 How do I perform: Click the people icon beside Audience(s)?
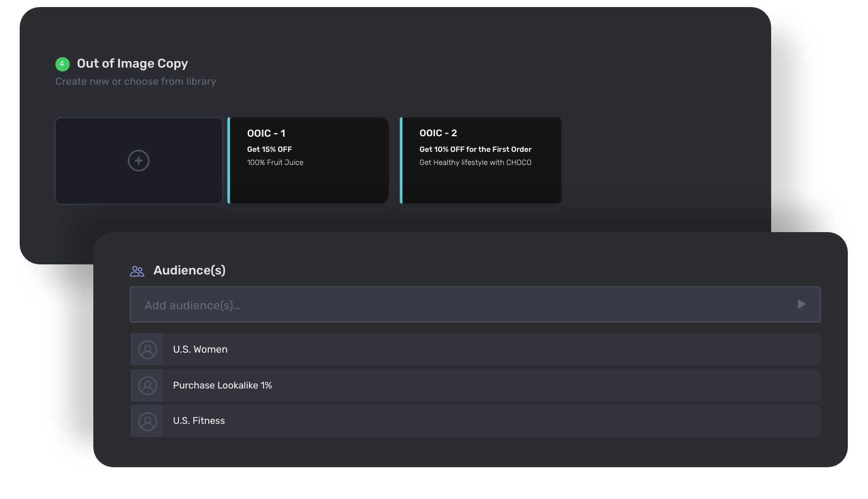[x=137, y=271]
